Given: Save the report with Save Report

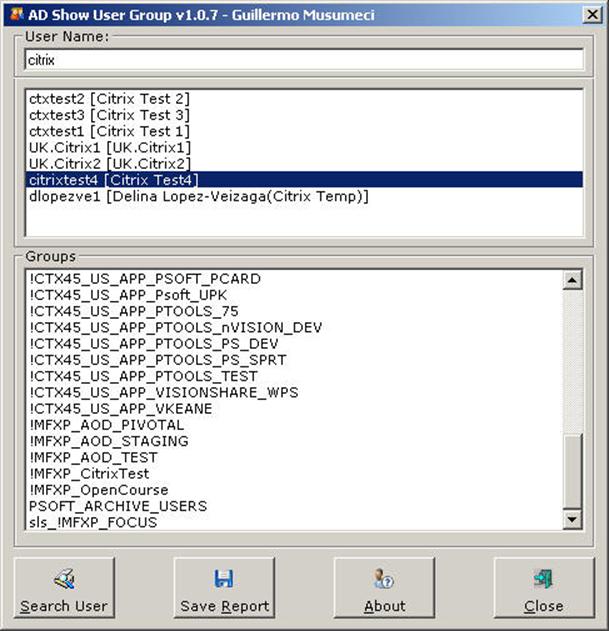Looking at the screenshot, I should pos(224,588).
